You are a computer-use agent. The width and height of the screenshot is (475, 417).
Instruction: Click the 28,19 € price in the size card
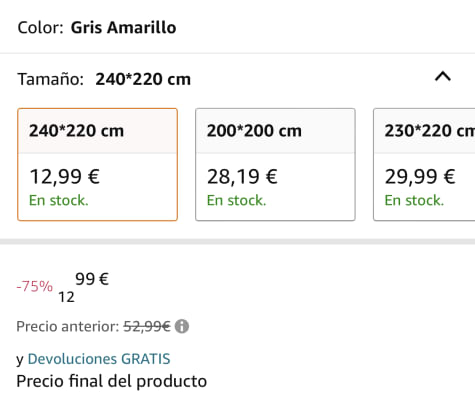pos(242,177)
